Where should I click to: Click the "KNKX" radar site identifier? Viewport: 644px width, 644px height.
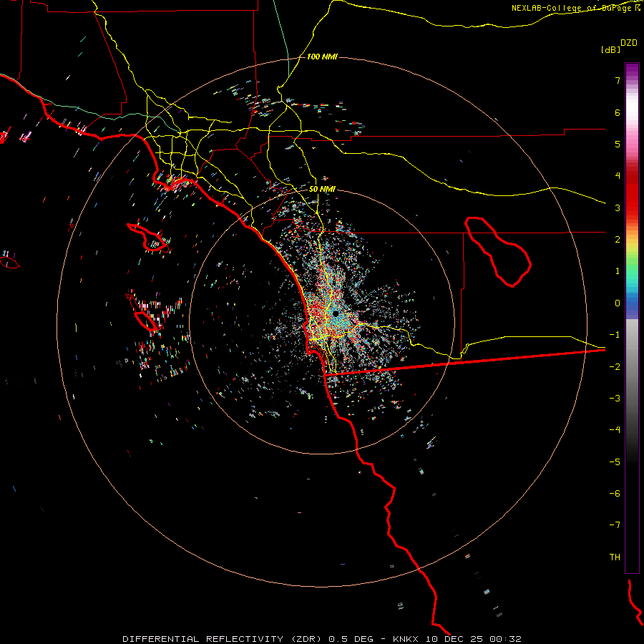(406, 639)
